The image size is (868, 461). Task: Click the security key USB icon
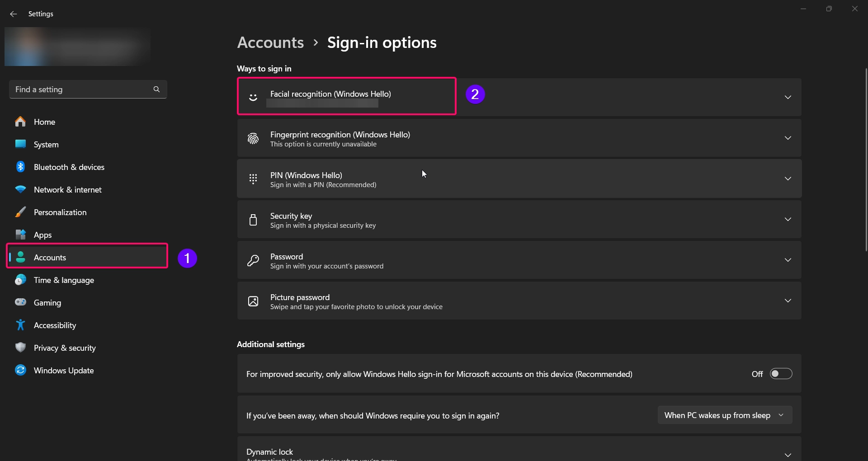point(253,220)
